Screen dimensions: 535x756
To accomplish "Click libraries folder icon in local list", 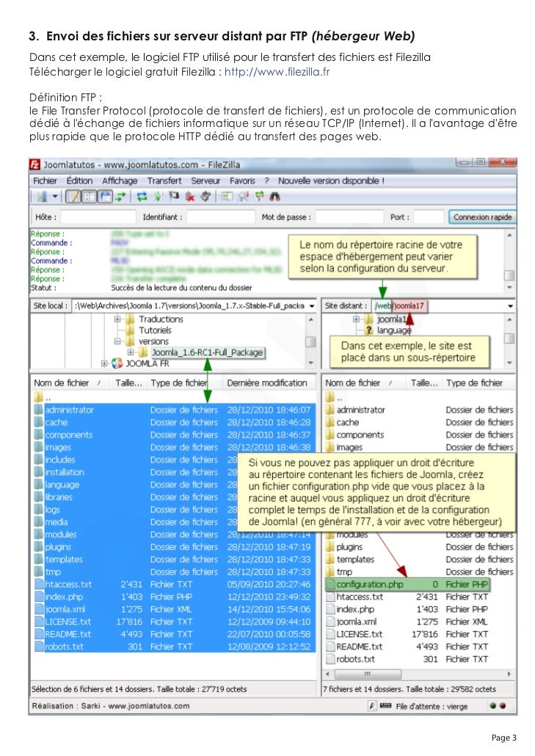I will pos(39,497).
